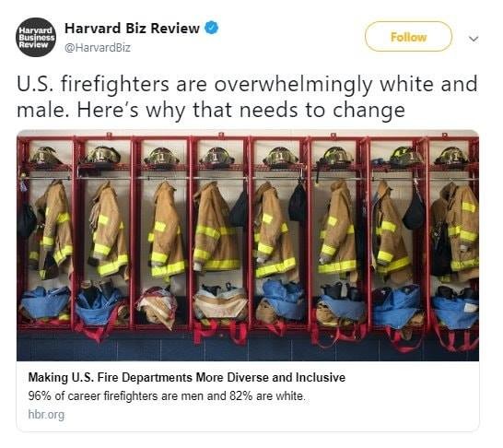Click the leftmost helmet in the photo
The width and height of the screenshot is (503, 448).
(x=45, y=157)
